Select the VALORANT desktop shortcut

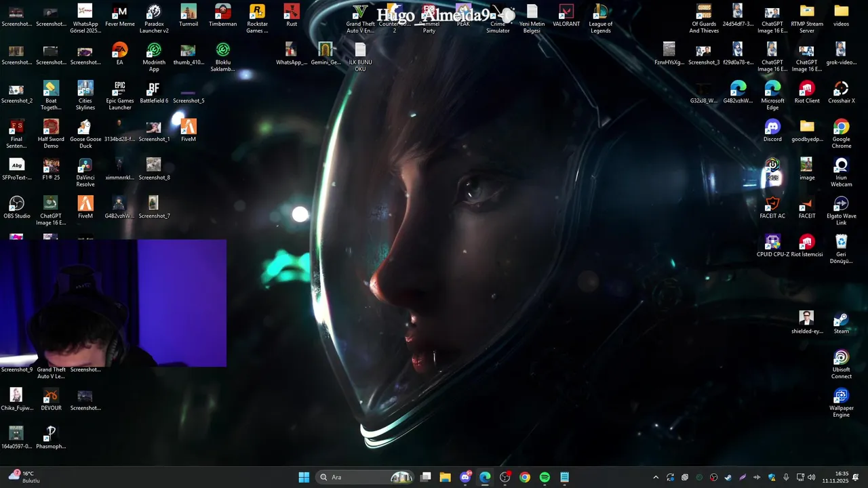(566, 17)
